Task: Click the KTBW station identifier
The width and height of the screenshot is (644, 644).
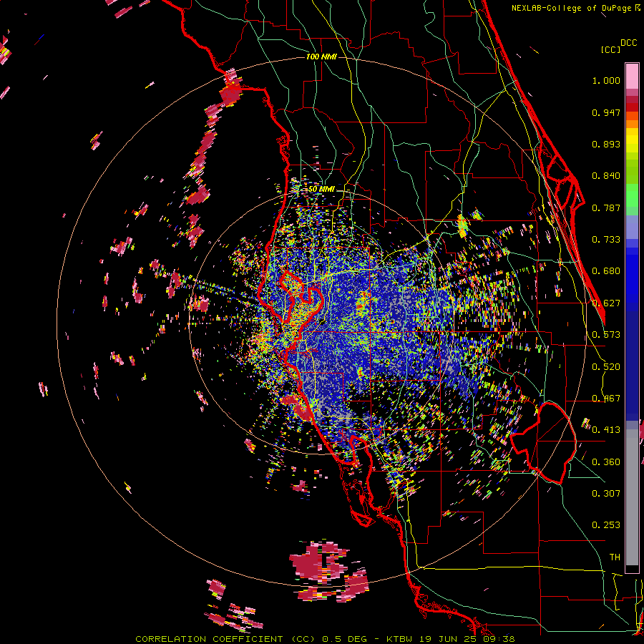Action: [x=399, y=639]
